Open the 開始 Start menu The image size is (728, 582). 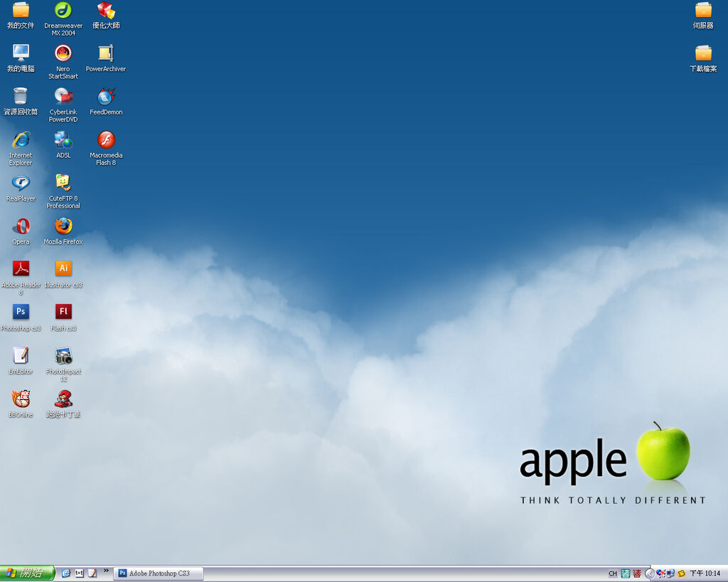point(28,573)
